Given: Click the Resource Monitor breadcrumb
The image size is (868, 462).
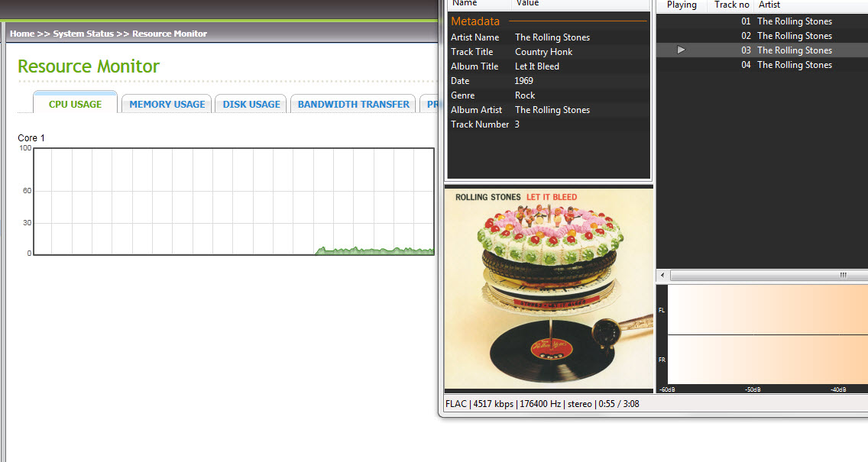Looking at the screenshot, I should [x=170, y=34].
